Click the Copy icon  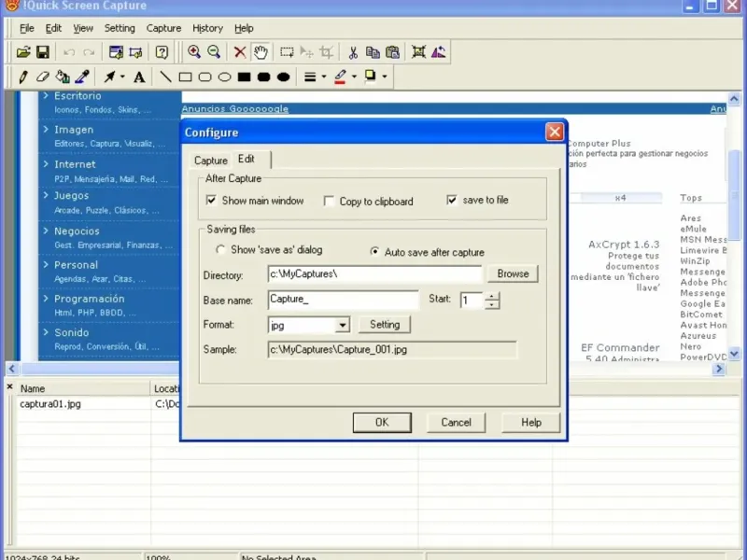click(x=373, y=52)
